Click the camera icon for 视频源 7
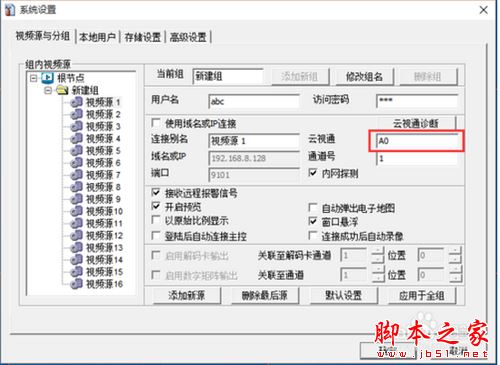Viewport: 500px width, 365px height. click(76, 175)
